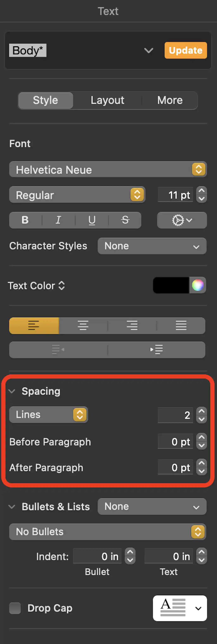Image resolution: width=217 pixels, height=644 pixels.
Task: Apply strikethrough formatting
Action: pos(125,220)
